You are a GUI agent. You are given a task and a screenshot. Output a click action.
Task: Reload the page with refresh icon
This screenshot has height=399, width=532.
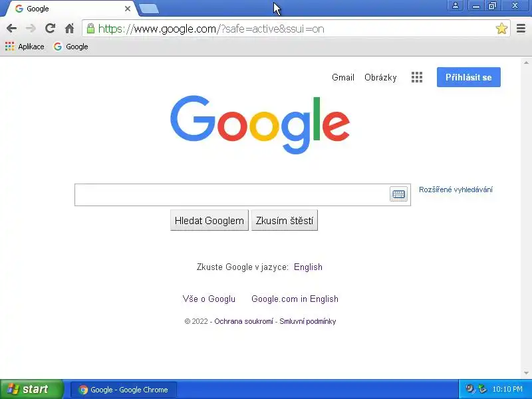pos(51,29)
